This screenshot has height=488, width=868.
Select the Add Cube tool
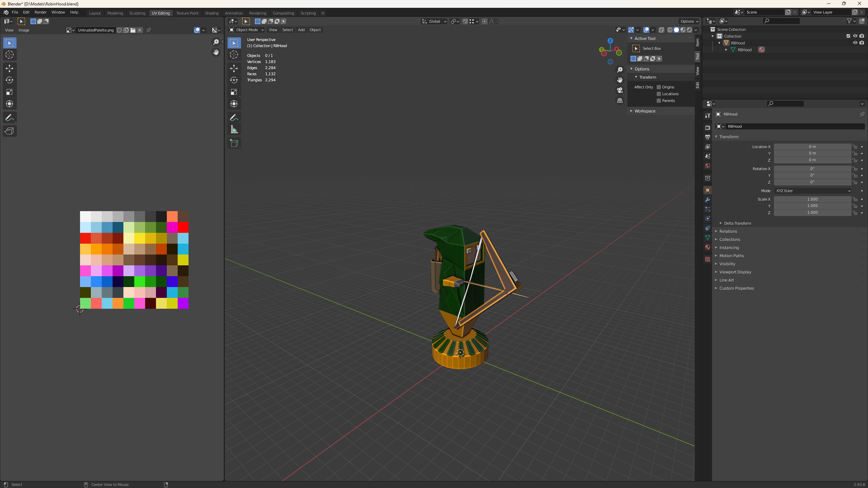pos(234,143)
